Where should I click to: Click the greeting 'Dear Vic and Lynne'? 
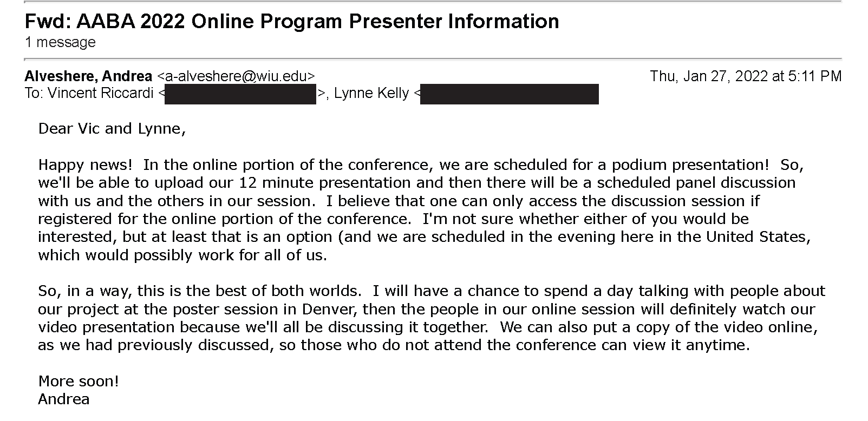(x=112, y=129)
